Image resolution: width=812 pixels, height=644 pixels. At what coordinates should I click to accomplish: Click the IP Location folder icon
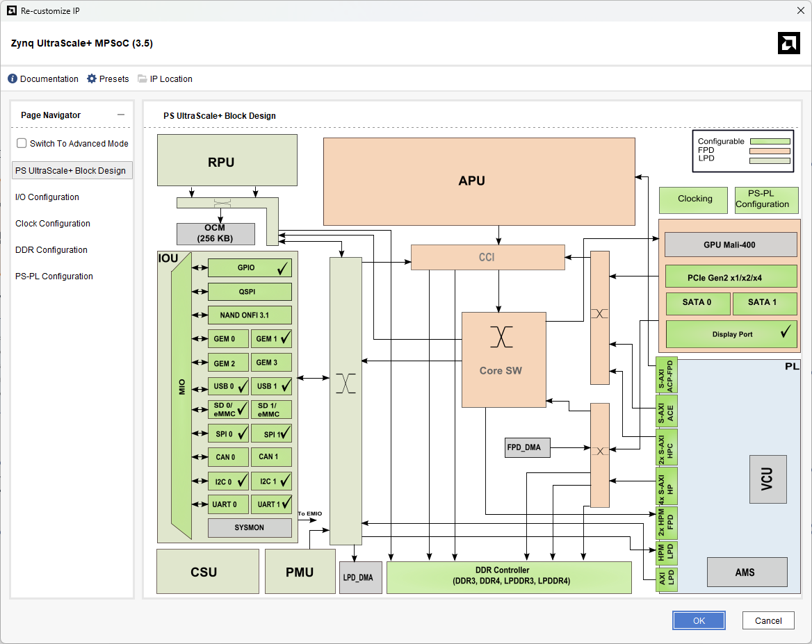pos(143,79)
